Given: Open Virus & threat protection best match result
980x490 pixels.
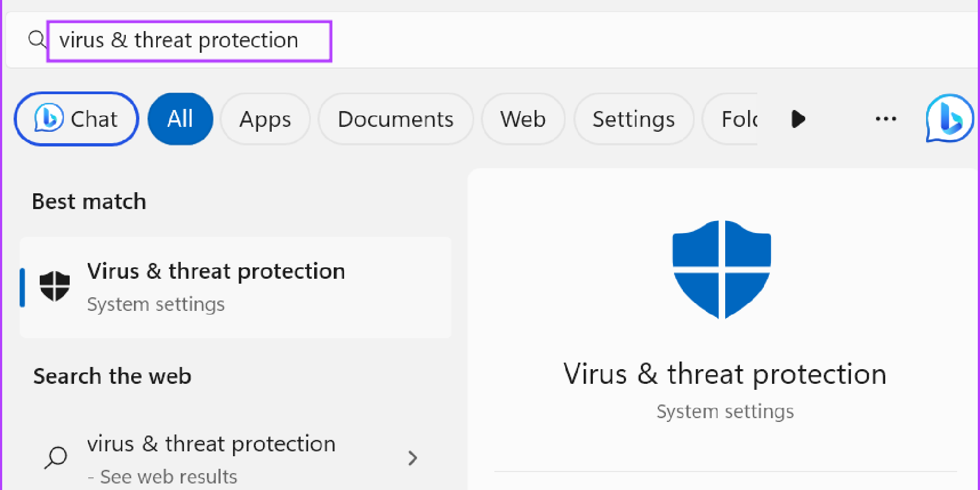Looking at the screenshot, I should [x=236, y=287].
